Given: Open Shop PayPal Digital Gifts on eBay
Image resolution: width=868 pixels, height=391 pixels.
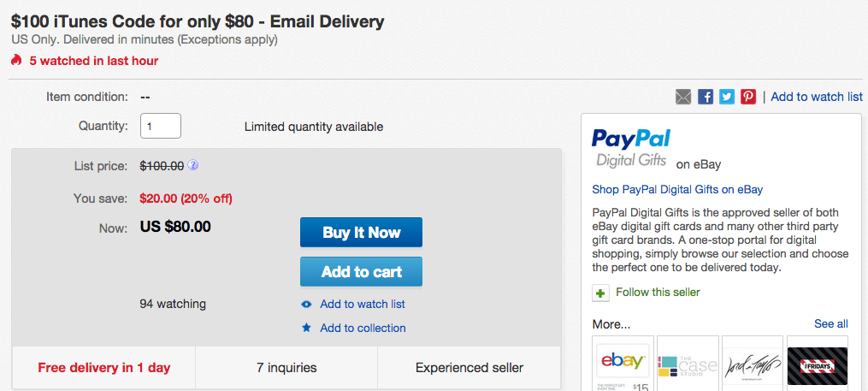Looking at the screenshot, I should 676,189.
